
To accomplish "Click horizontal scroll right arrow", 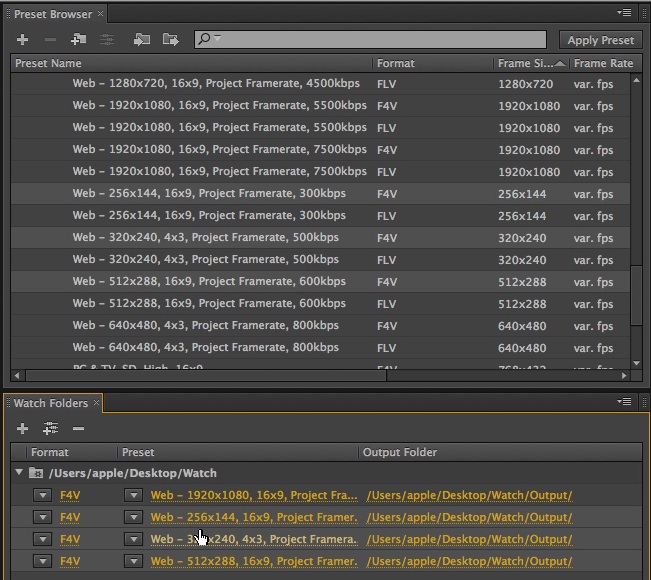I will pos(624,376).
